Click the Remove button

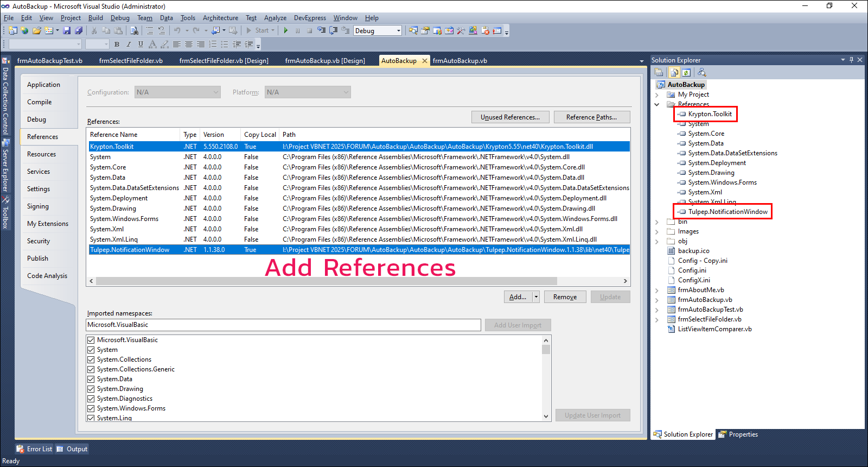click(x=565, y=297)
